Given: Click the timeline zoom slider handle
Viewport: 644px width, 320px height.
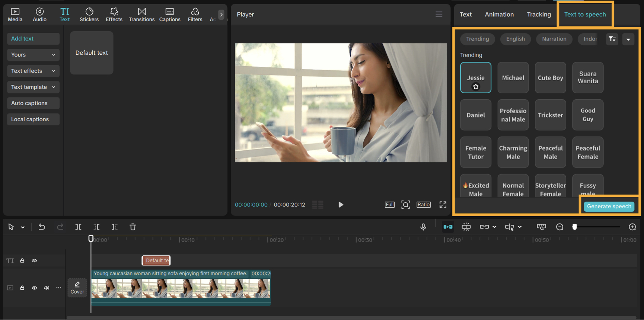Looking at the screenshot, I should click(x=574, y=227).
